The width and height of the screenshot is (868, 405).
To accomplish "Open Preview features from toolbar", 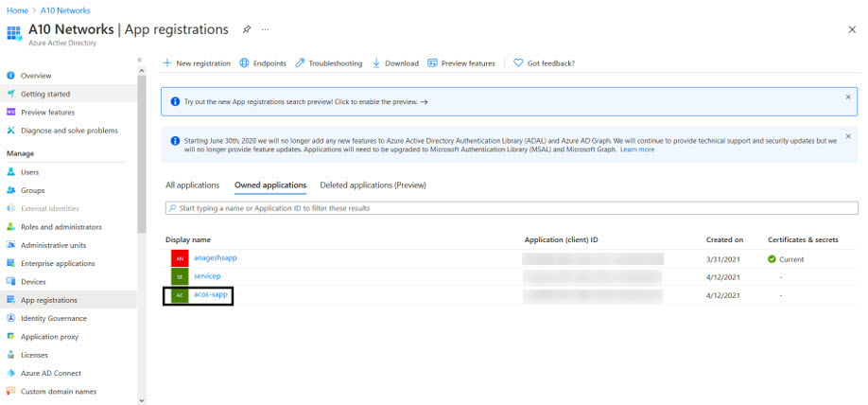I will (x=461, y=63).
